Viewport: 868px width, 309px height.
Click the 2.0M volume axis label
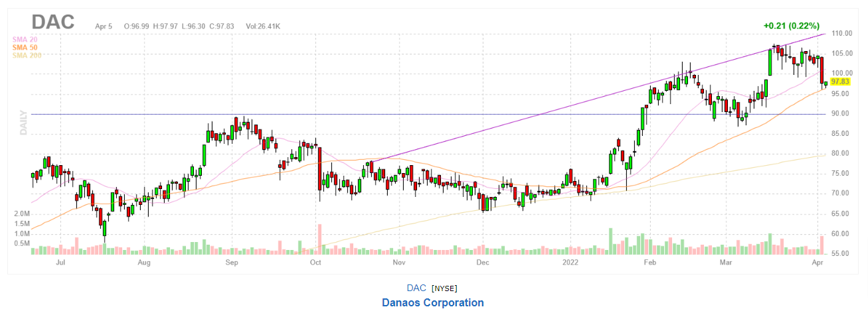tap(21, 214)
